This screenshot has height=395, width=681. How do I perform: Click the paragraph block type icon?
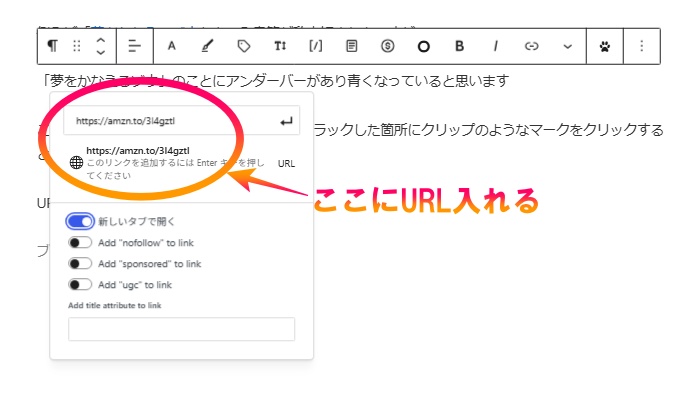click(x=52, y=46)
